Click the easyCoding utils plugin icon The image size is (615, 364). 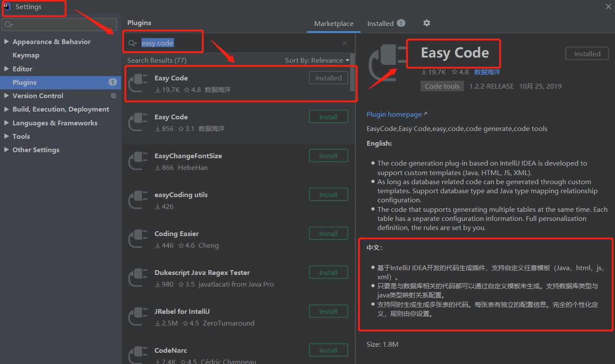pos(138,200)
